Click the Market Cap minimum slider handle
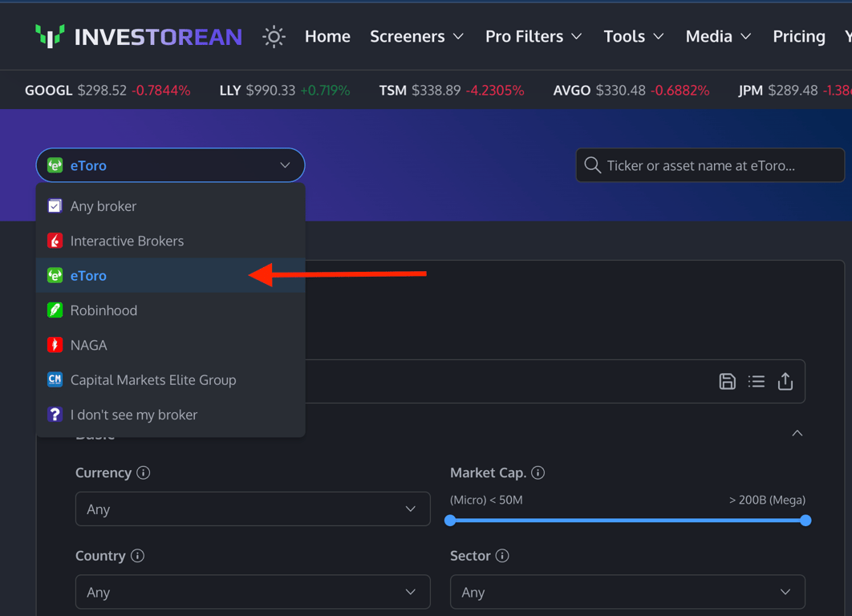This screenshot has height=616, width=852. pyautogui.click(x=450, y=521)
